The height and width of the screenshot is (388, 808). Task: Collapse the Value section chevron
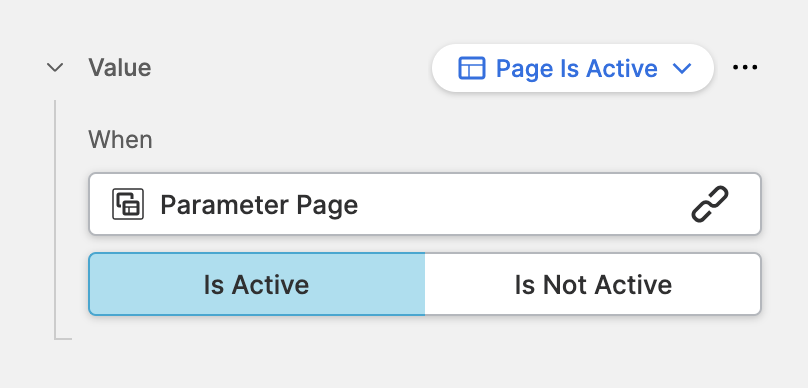point(55,68)
